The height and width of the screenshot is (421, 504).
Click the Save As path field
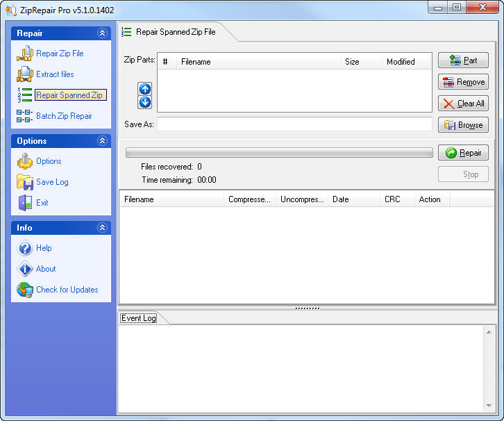[x=294, y=124]
